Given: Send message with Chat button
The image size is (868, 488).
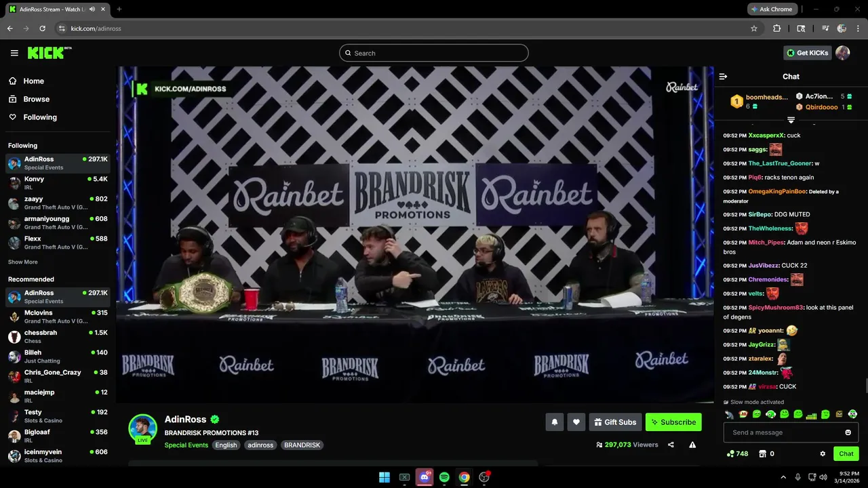Looking at the screenshot, I should (846, 453).
